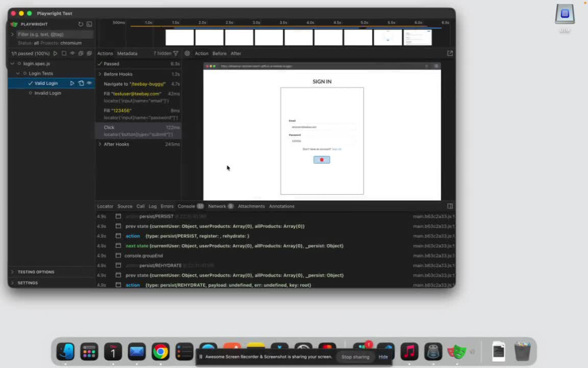Viewport: 588px width, 368px height.
Task: Click the first timeline screenshot thumbnail
Action: pyautogui.click(x=179, y=38)
